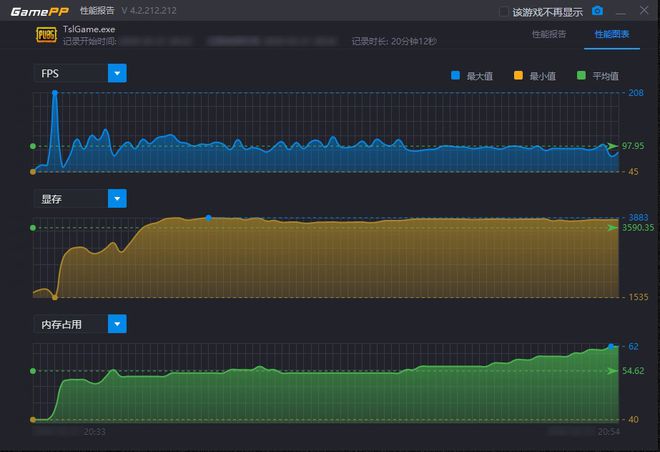This screenshot has height=452, width=660.
Task: Click the PUBG game icon
Action: [x=46, y=35]
